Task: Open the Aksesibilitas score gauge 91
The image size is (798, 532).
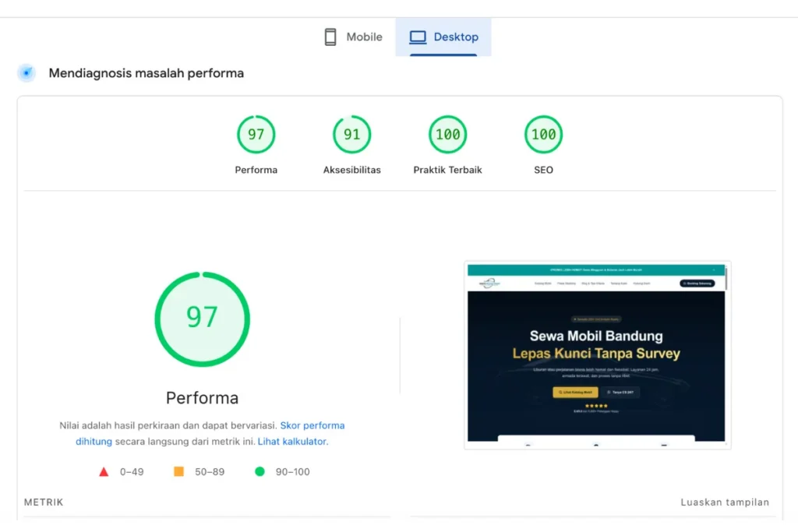Action: pos(352,135)
